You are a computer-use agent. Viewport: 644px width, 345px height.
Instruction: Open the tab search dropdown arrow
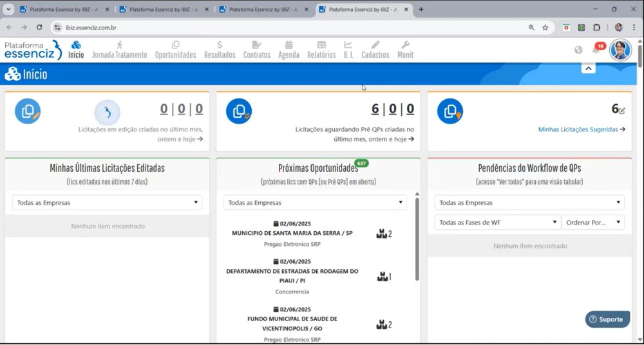[8, 9]
